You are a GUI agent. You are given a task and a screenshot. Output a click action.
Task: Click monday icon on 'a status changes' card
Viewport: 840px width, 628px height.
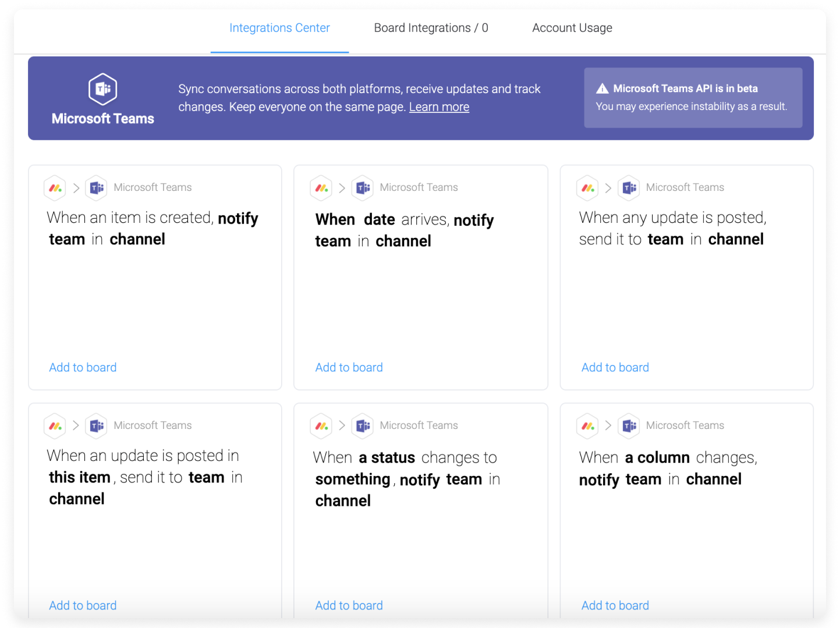click(321, 426)
